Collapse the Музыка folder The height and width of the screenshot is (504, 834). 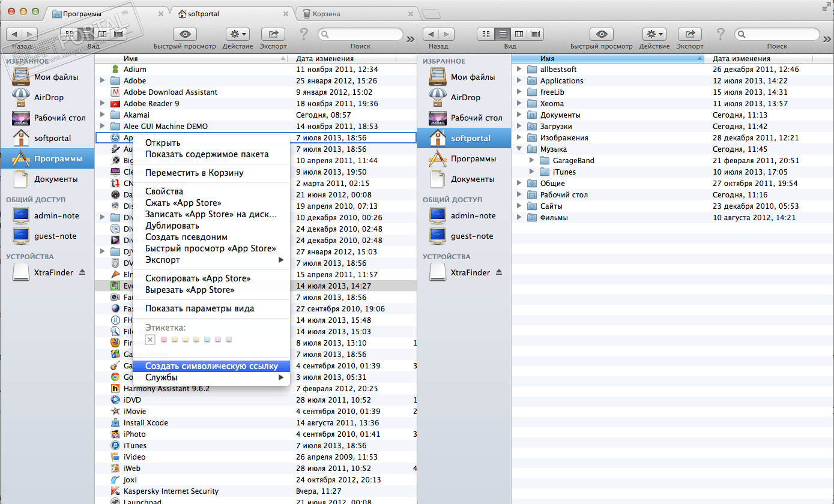[x=519, y=149]
